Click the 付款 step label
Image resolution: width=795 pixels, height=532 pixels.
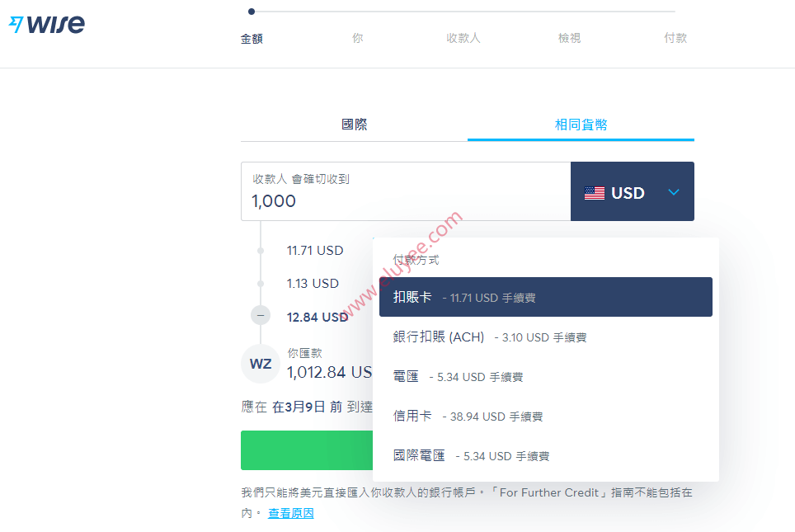click(x=675, y=37)
